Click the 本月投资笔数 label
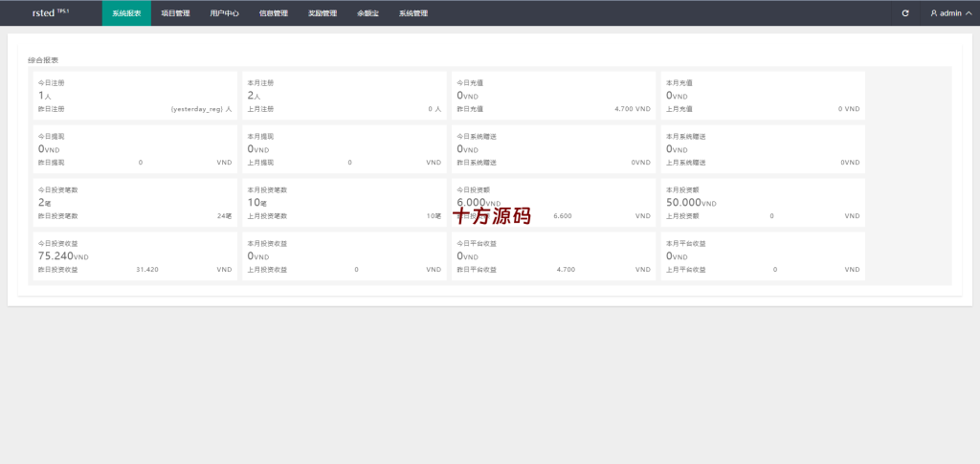The width and height of the screenshot is (980, 464). click(267, 190)
